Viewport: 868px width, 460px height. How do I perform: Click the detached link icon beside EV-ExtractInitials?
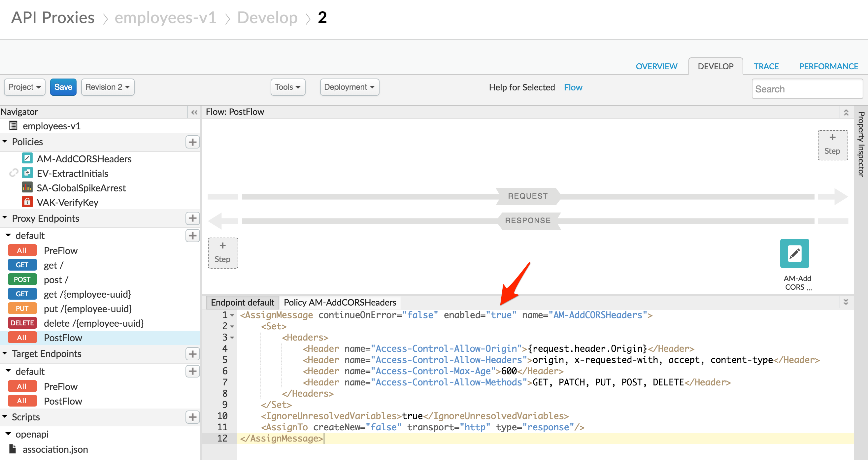pos(14,173)
